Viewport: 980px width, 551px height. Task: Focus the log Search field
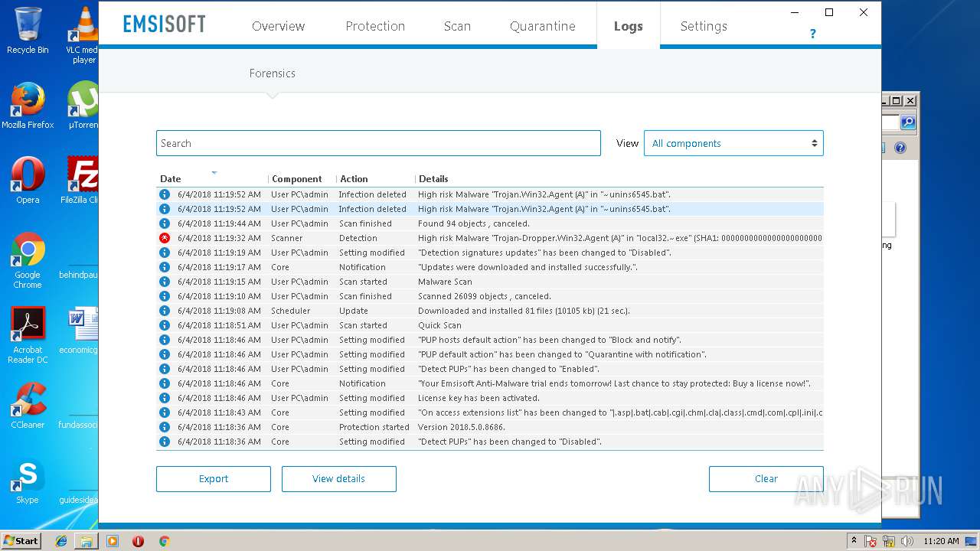(x=378, y=143)
